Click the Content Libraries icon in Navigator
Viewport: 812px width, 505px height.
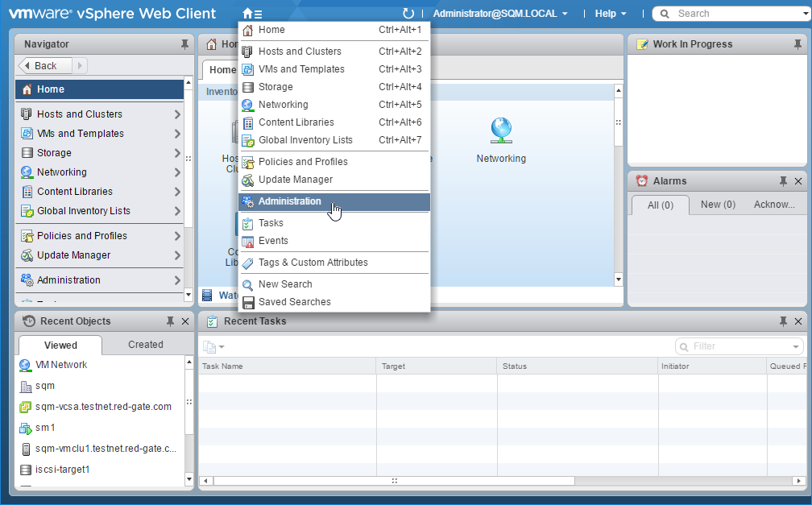(26, 192)
